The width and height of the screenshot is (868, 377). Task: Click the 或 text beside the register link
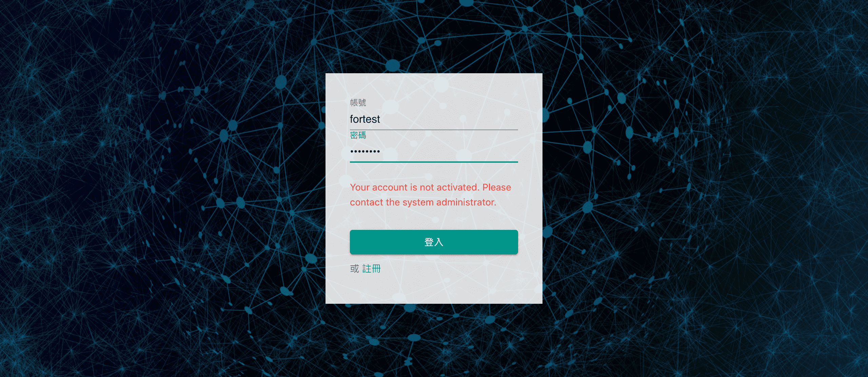pyautogui.click(x=355, y=269)
